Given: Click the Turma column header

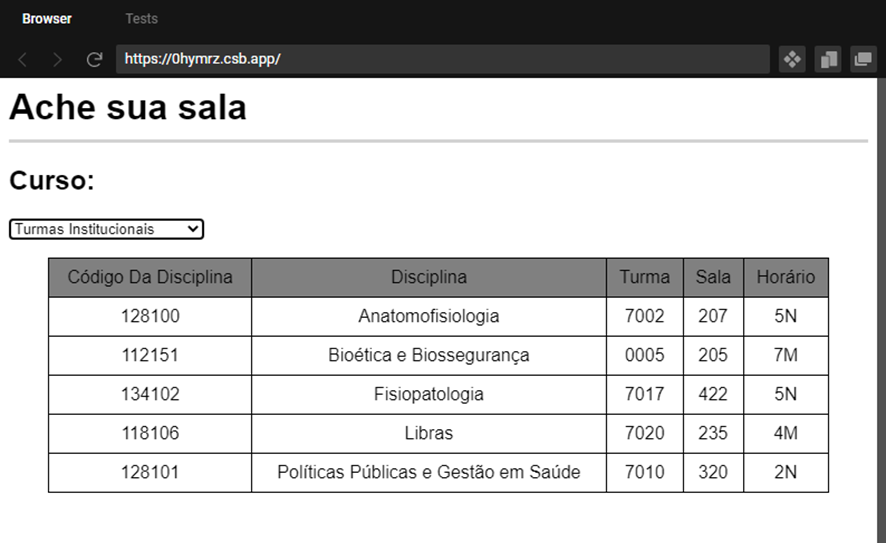Looking at the screenshot, I should pos(645,277).
